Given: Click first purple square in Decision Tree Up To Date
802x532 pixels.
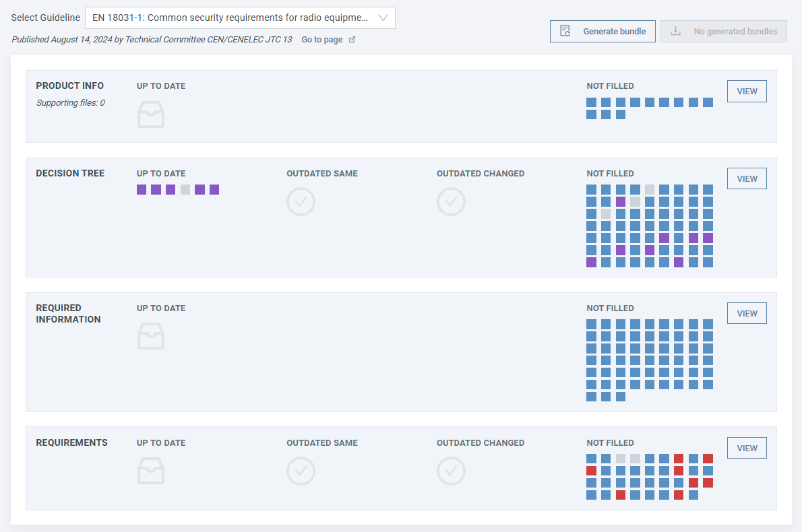Looking at the screenshot, I should pos(142,190).
